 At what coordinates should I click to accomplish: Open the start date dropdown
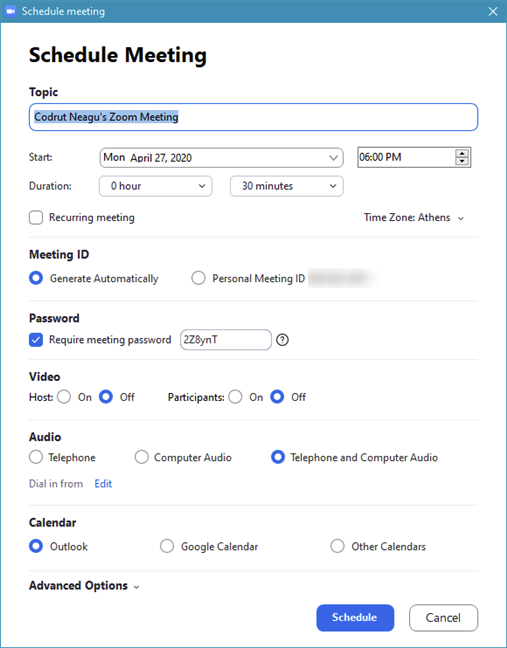221,158
